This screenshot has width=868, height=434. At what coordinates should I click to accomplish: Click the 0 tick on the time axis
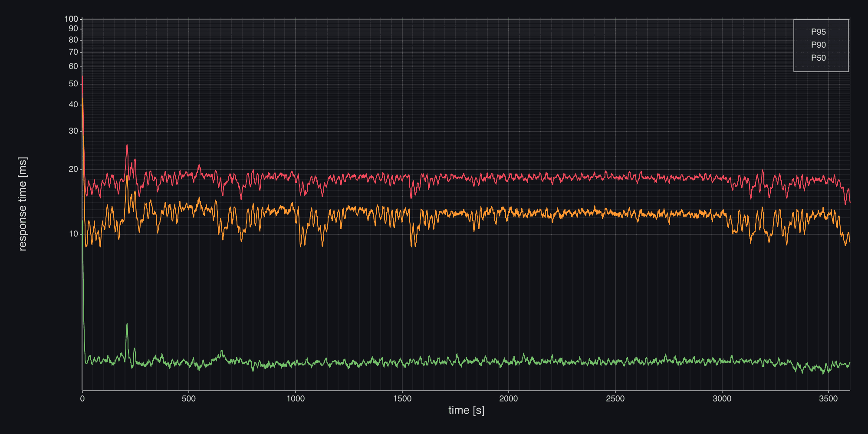point(82,399)
